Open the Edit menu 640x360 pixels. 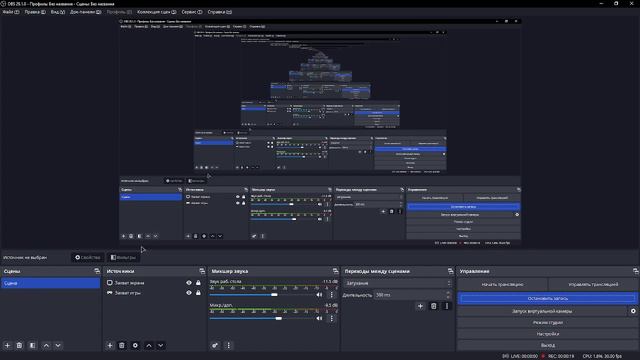coord(35,12)
